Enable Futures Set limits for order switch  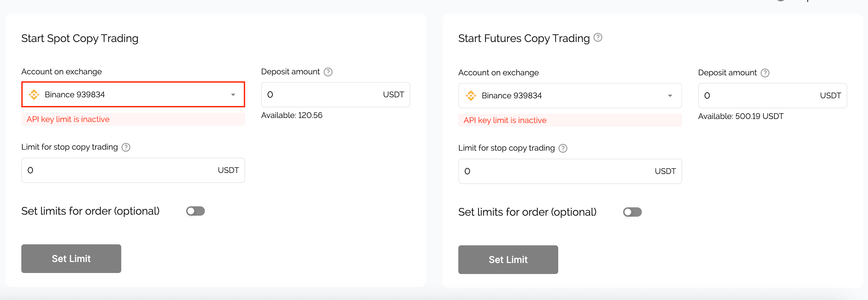tap(632, 212)
